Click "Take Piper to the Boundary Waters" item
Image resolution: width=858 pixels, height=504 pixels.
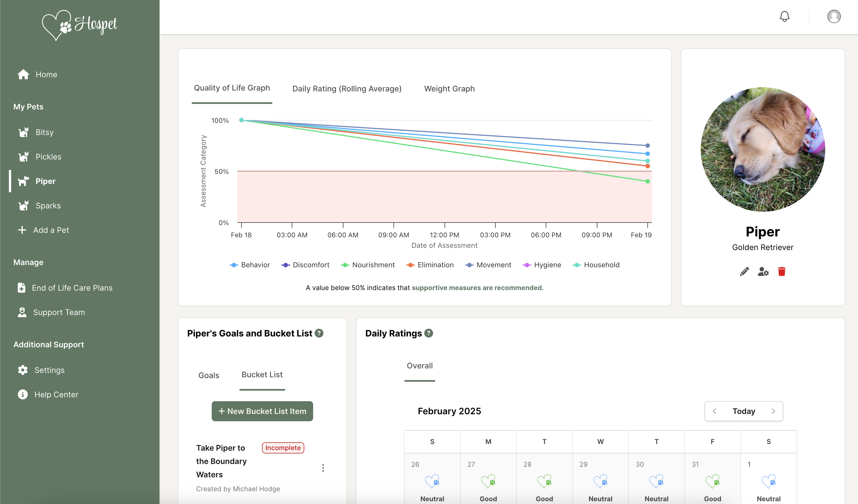221,461
